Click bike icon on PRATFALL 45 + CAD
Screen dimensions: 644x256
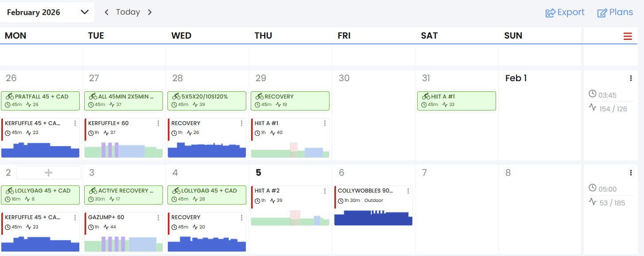click(10, 97)
